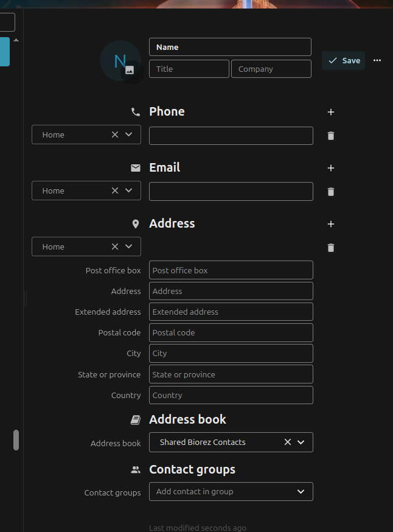
Task: Open the address book selector chevron
Action: coord(301,442)
